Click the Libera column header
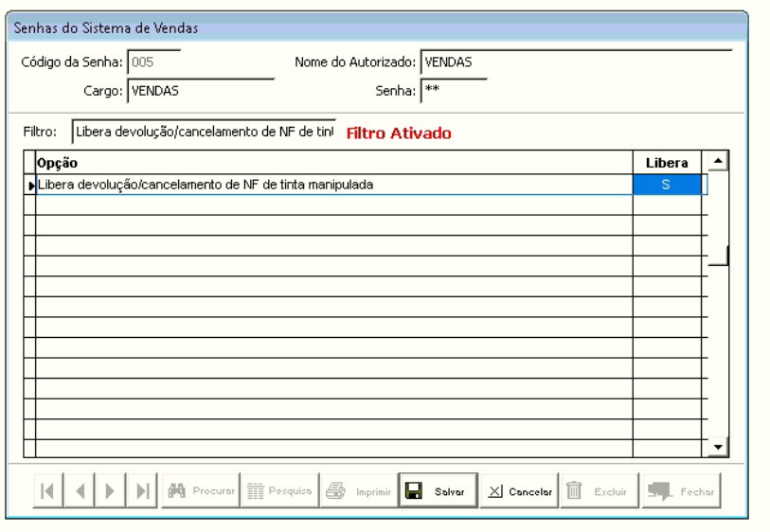 (x=667, y=163)
